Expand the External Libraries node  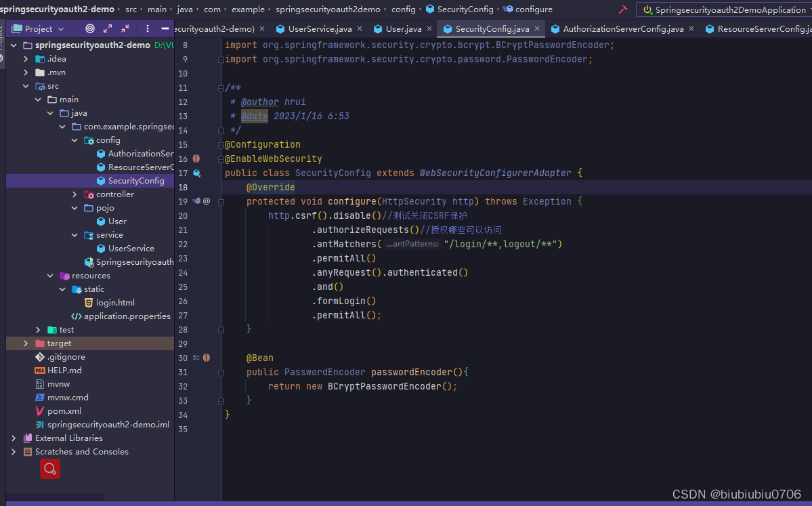coord(13,438)
